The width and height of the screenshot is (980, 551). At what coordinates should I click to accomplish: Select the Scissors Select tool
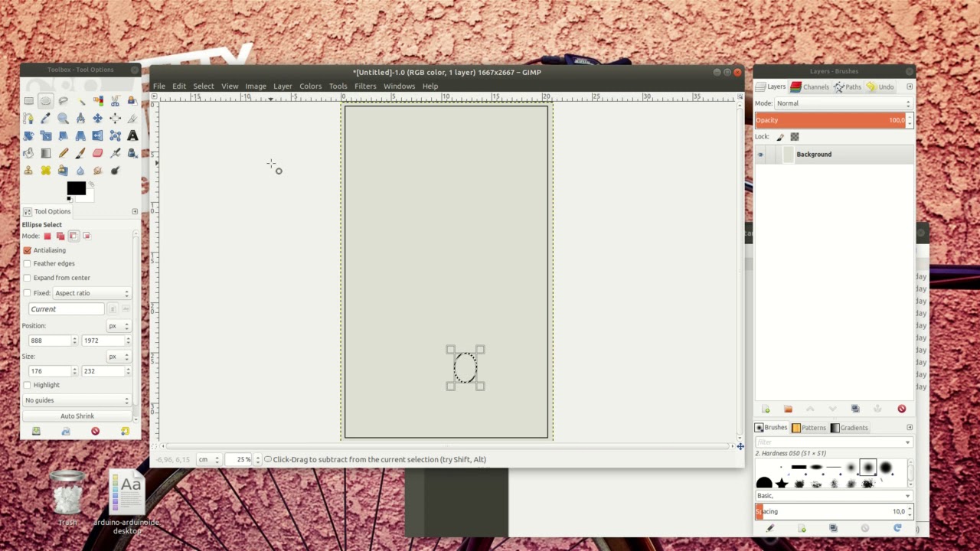pos(115,100)
